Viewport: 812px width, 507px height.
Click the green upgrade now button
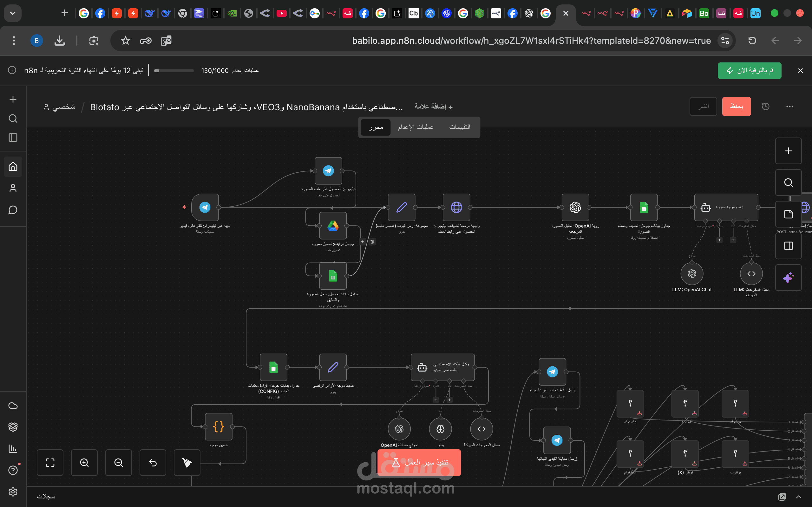(749, 70)
